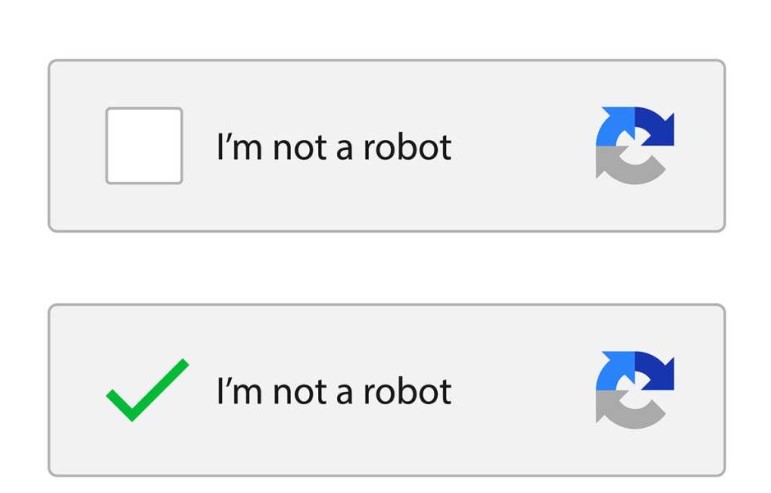Click empty gray space in the unchecked captcha box
Viewport: 771px width, 493px height.
520,200
